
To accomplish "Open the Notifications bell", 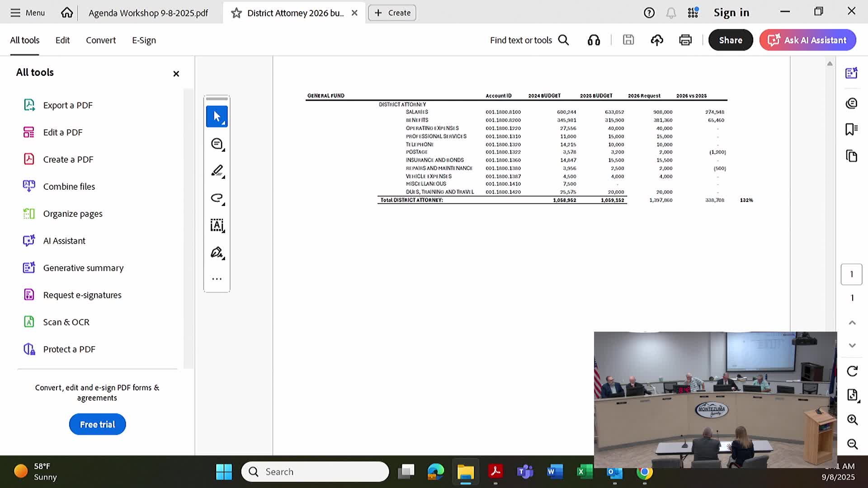I will tap(671, 13).
